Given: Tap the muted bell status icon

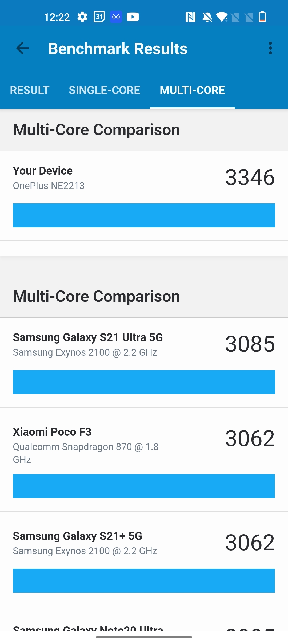Looking at the screenshot, I should tap(207, 17).
